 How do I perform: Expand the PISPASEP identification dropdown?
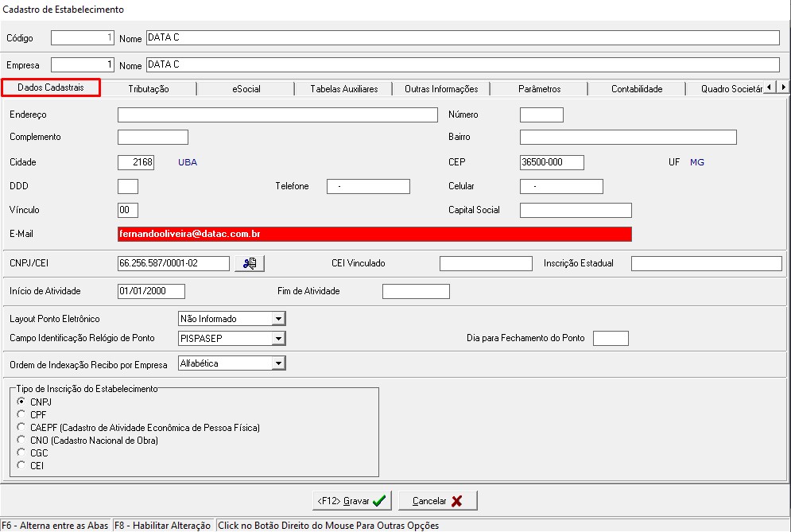[x=278, y=338]
